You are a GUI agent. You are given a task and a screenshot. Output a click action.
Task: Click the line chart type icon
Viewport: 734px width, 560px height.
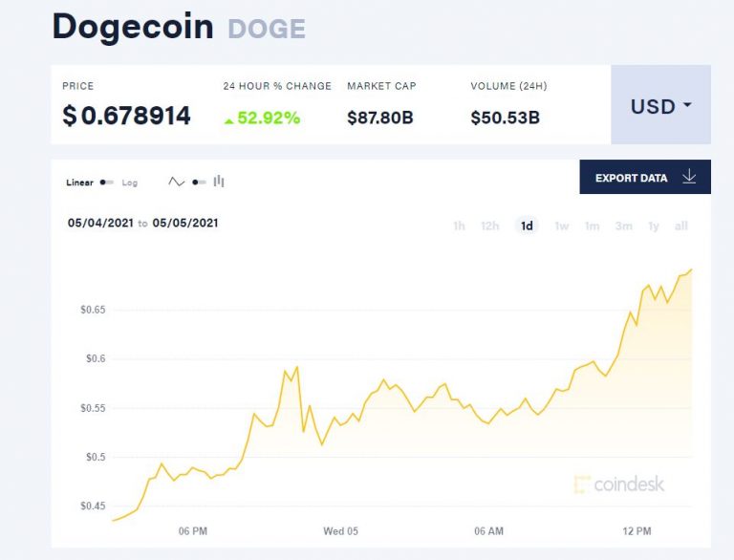point(176,182)
